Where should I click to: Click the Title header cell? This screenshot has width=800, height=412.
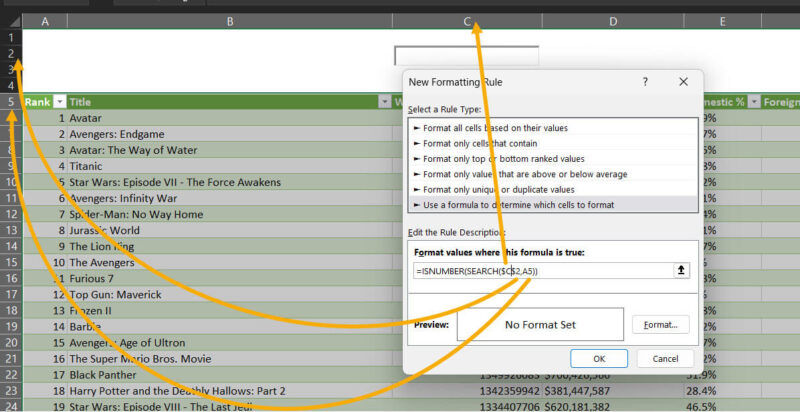coord(230,102)
